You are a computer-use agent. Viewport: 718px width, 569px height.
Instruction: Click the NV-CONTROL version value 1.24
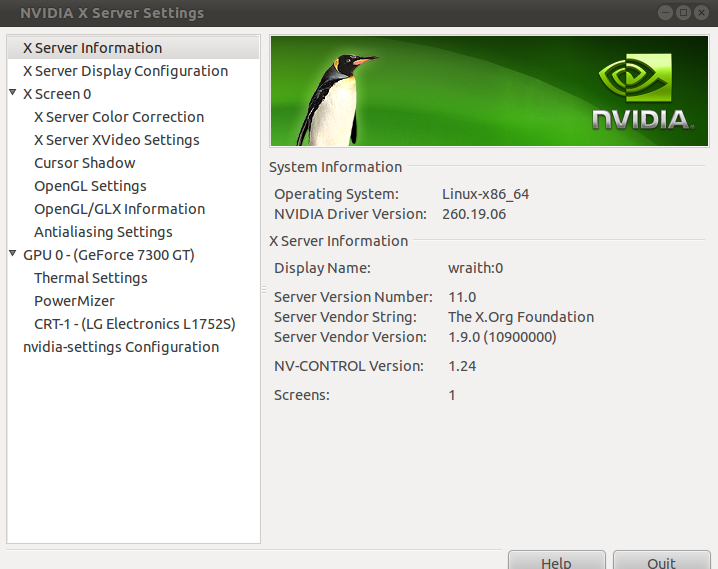(x=462, y=366)
